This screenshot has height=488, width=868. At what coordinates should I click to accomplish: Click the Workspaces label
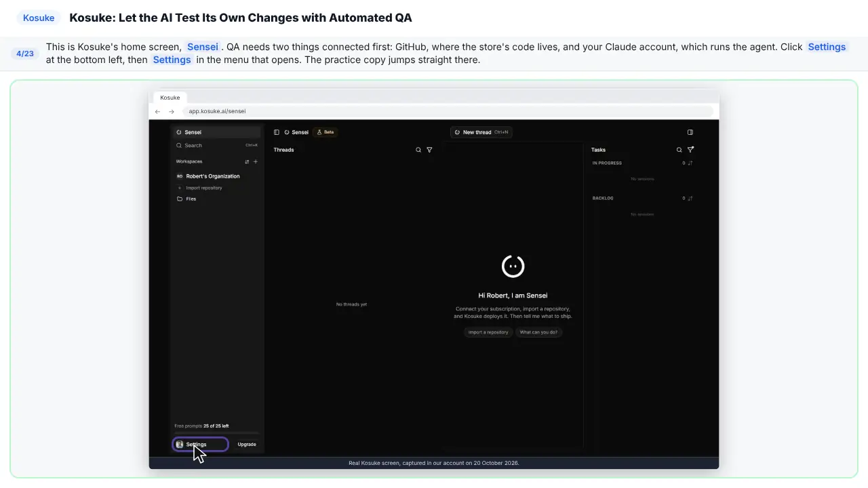pyautogui.click(x=189, y=162)
